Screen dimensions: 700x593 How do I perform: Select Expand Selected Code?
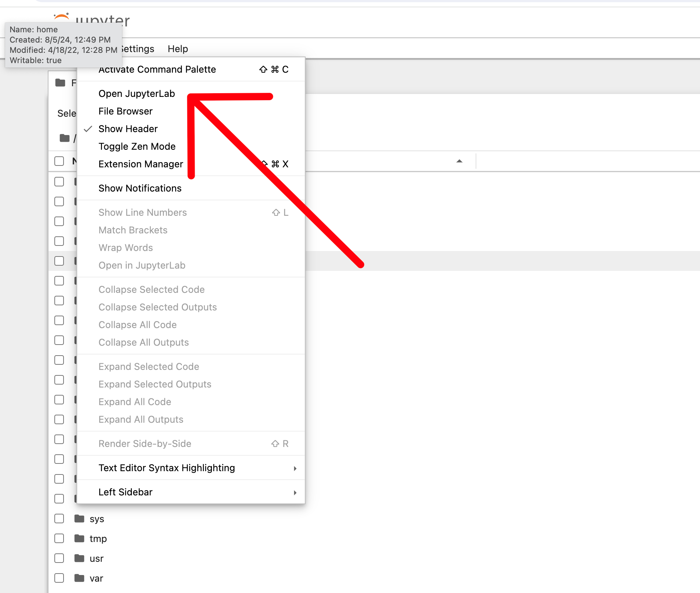click(191, 367)
